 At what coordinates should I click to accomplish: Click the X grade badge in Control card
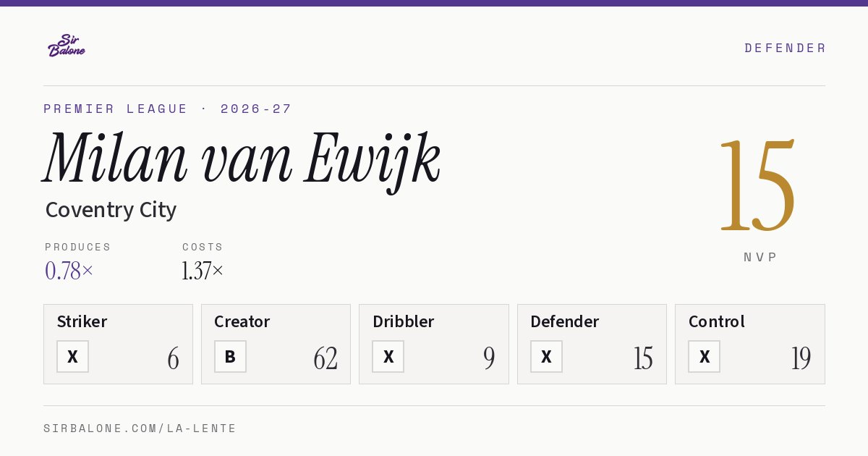[704, 357]
